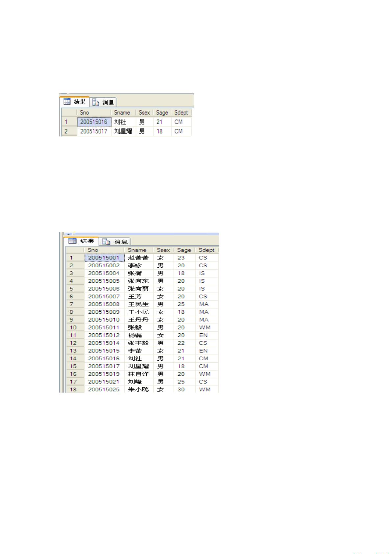Click name 李咏 in lower table
Viewport: 392px width, 554px height.
[x=135, y=266]
